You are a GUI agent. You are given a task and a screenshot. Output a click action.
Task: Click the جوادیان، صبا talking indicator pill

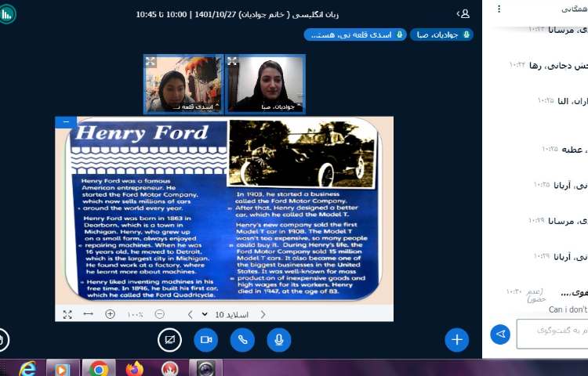click(x=441, y=34)
